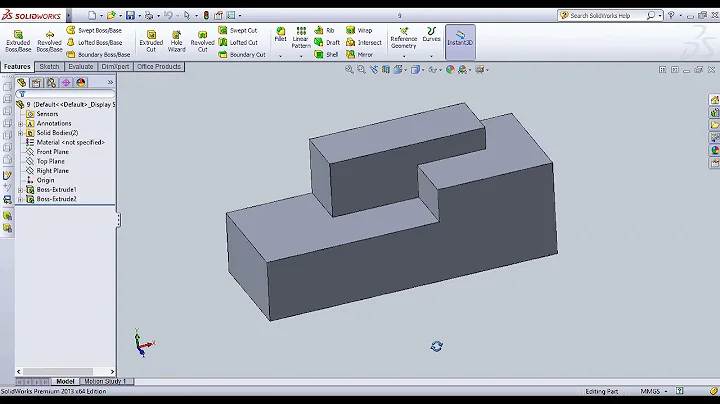Pick the Boundary Cut command
This screenshot has width=720, height=404.
242,54
